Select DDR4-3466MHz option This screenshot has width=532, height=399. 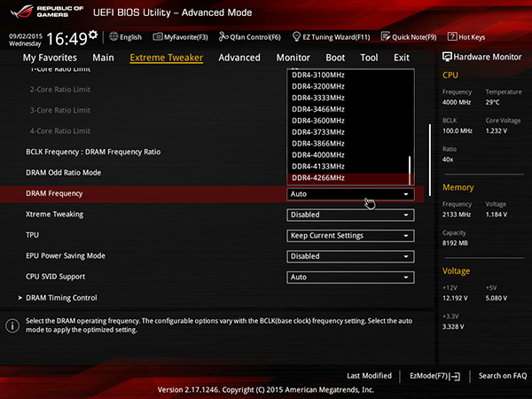[318, 109]
